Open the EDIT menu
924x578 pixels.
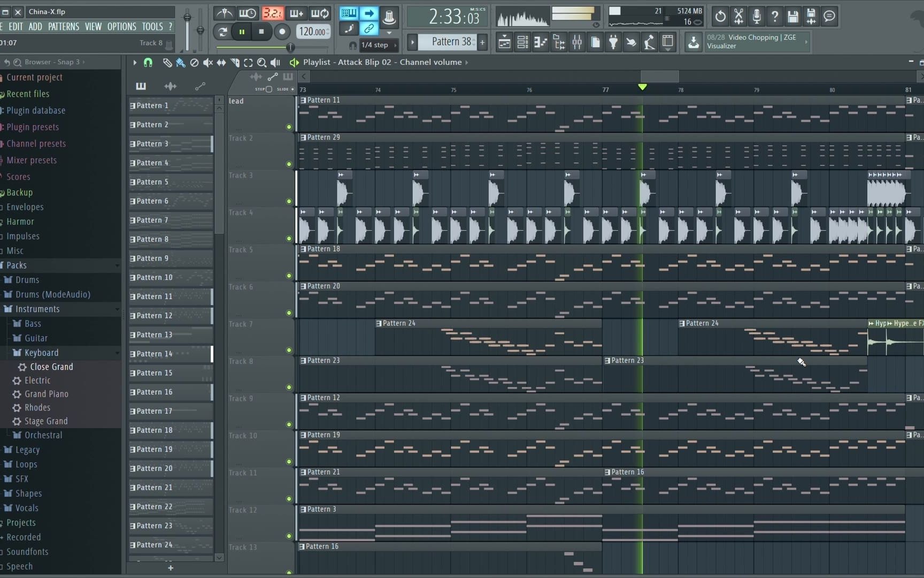(x=16, y=27)
